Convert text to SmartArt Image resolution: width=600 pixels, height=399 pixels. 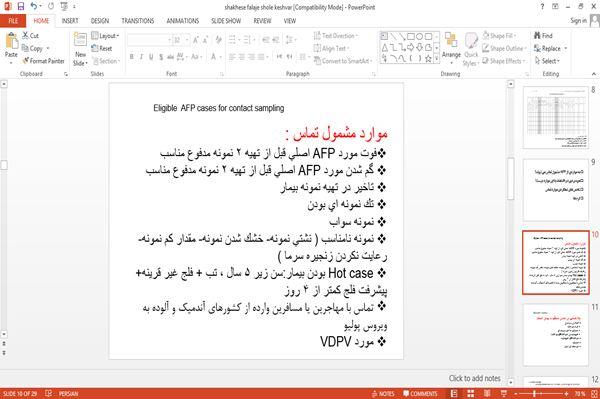click(342, 61)
